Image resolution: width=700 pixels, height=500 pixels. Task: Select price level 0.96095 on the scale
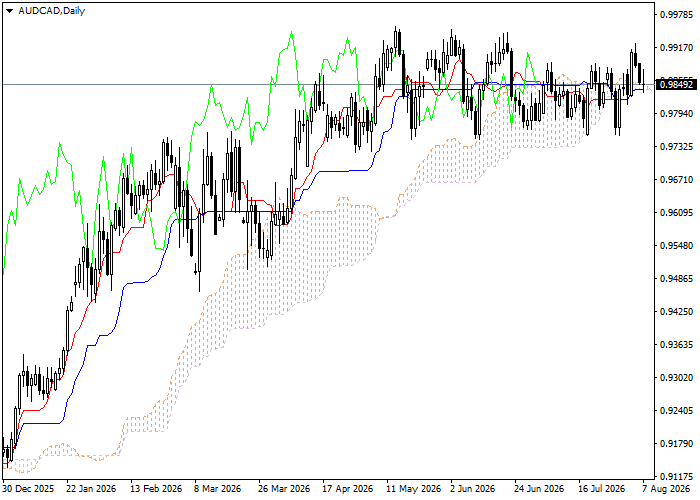click(677, 212)
